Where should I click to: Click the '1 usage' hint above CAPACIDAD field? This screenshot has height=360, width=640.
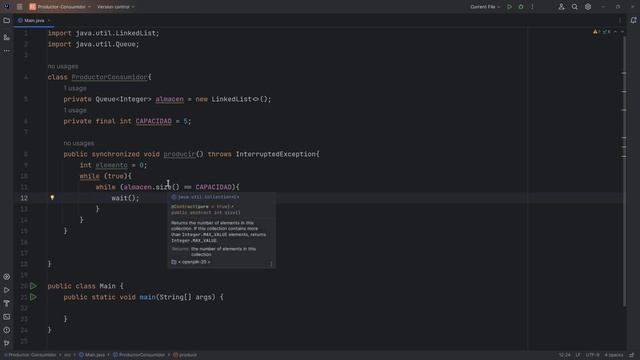click(x=75, y=110)
